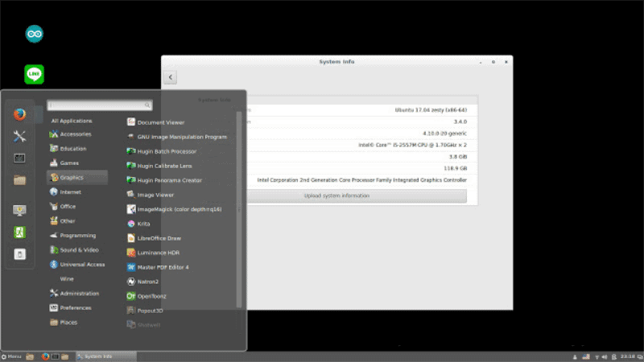Screen dimensions: 644x362
Task: Launch Natron2 application
Action: (143, 282)
